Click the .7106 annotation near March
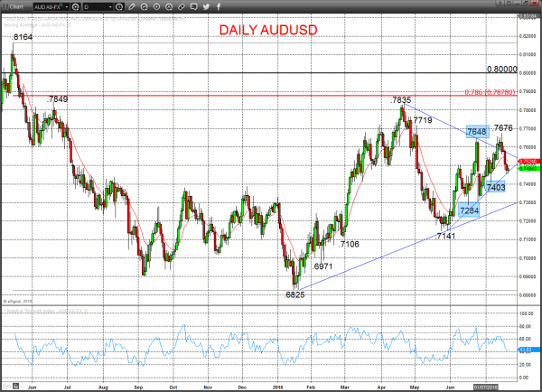This screenshot has width=542, height=392. coord(349,244)
